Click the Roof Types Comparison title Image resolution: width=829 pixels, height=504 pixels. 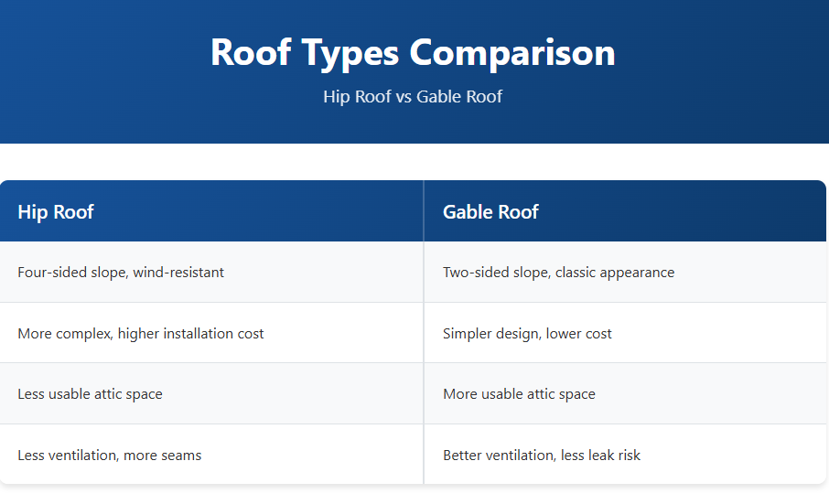coord(413,52)
